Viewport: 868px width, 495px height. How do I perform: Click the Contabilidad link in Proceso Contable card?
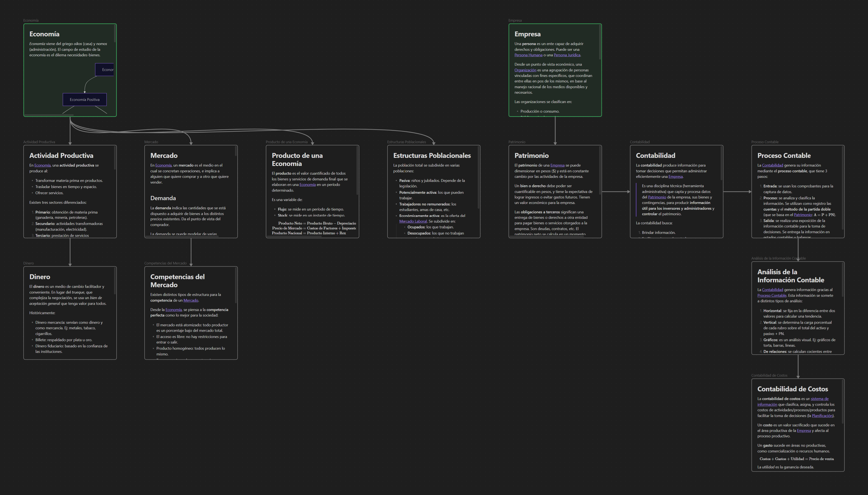click(772, 165)
